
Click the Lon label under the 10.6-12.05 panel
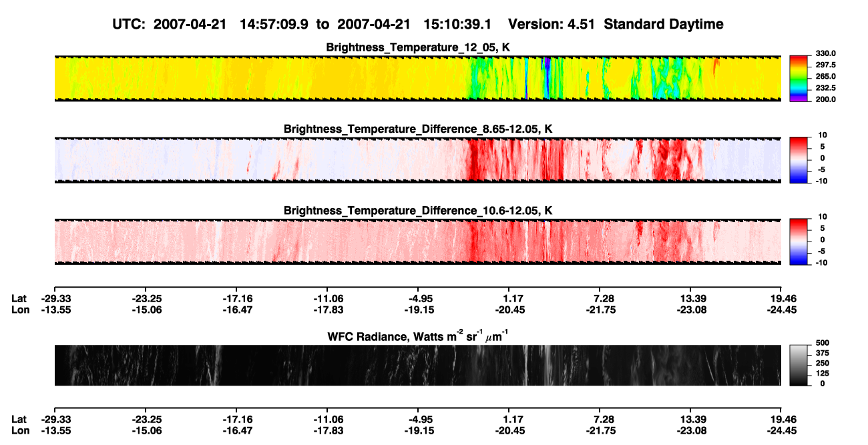pos(20,310)
